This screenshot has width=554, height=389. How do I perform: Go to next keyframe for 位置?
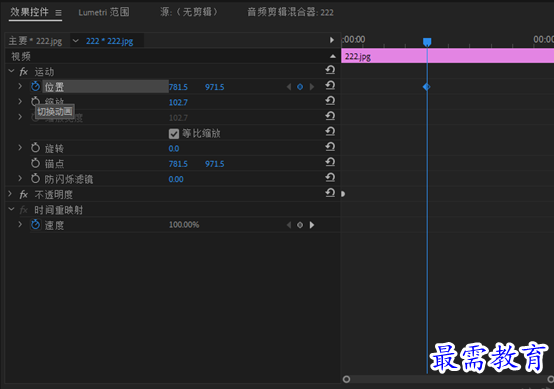pos(312,87)
